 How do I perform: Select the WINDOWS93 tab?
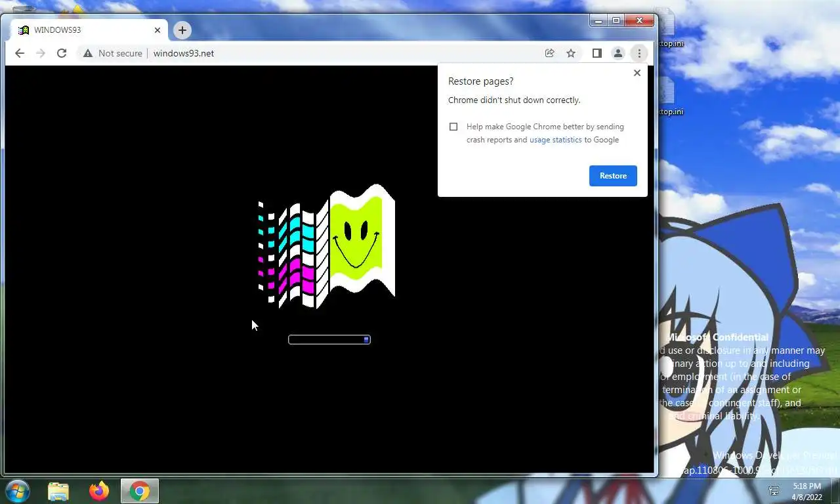point(89,30)
